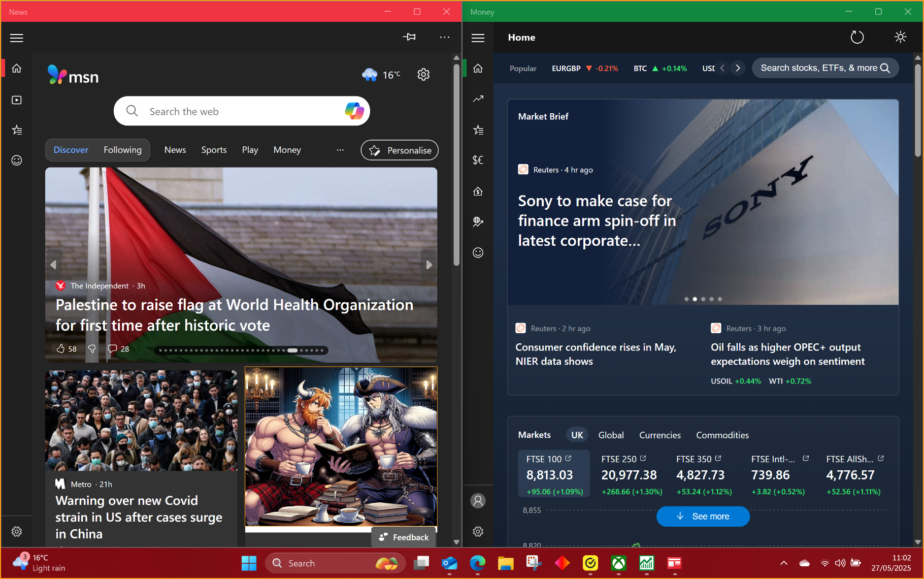Open News app settings gear at bottom
Viewport: 924px width, 579px height.
click(x=17, y=532)
